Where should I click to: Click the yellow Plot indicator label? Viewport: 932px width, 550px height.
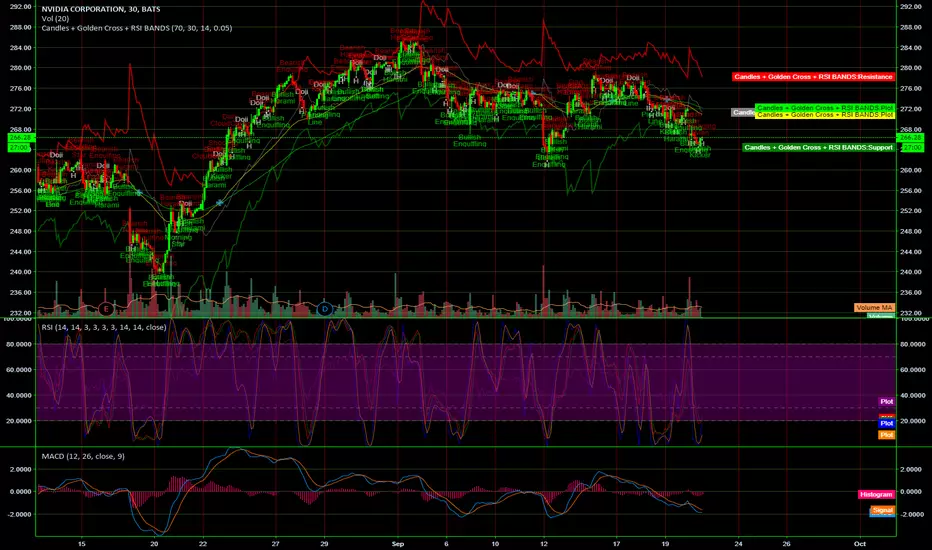[x=825, y=115]
